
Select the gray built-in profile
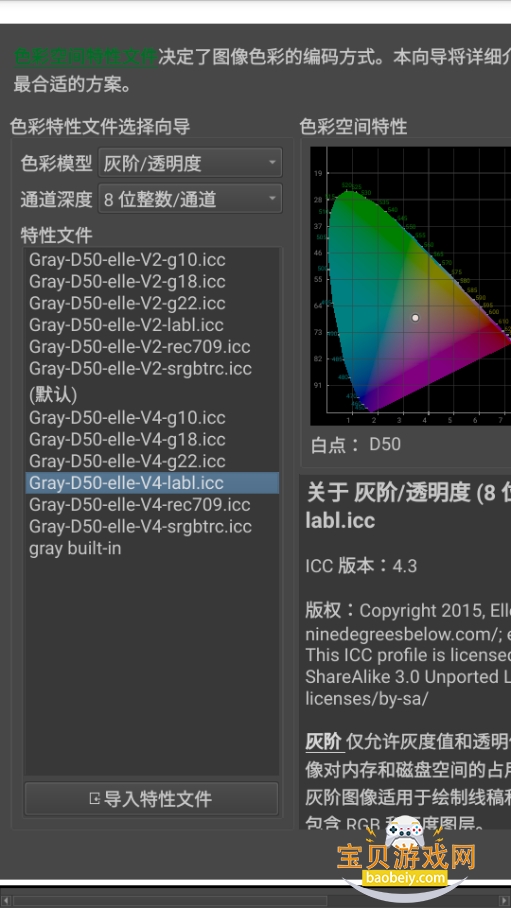pyautogui.click(x=152, y=548)
